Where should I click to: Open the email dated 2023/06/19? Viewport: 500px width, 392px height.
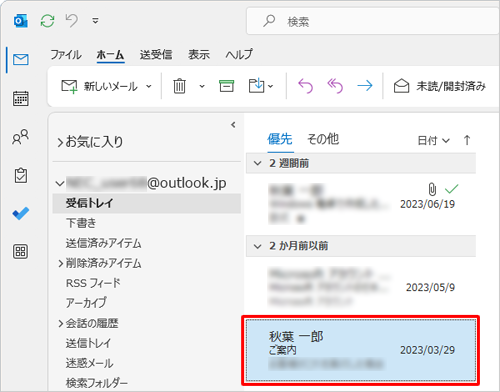[x=361, y=204]
